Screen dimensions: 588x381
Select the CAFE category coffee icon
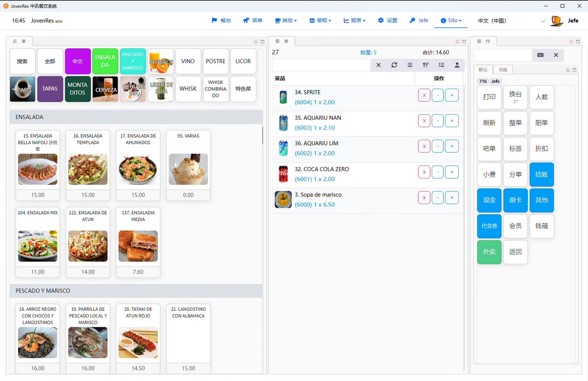coord(22,89)
